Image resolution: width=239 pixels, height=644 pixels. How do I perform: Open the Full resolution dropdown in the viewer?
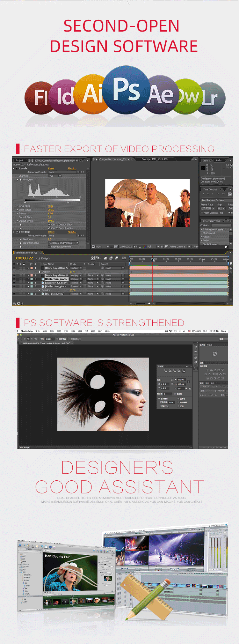[x=153, y=247]
